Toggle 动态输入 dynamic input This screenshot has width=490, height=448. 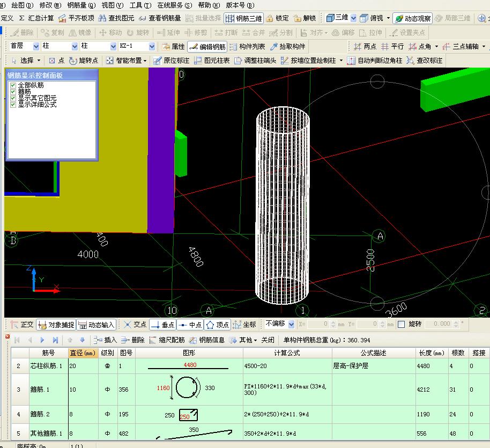click(96, 325)
